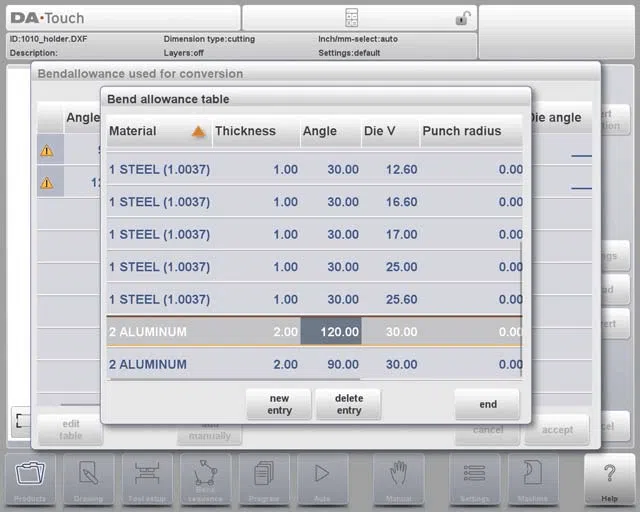
Task: Open the calculator icon in top bar
Action: click(x=351, y=18)
